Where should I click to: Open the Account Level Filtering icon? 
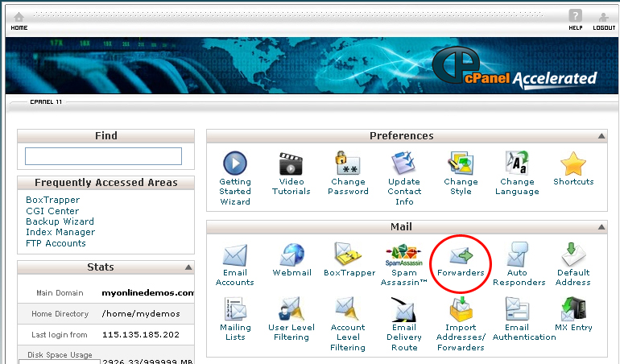coord(348,309)
